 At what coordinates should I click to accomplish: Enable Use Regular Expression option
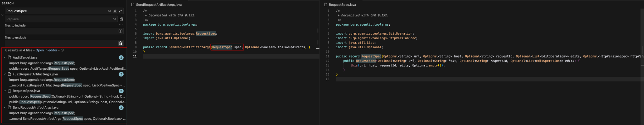(x=120, y=11)
